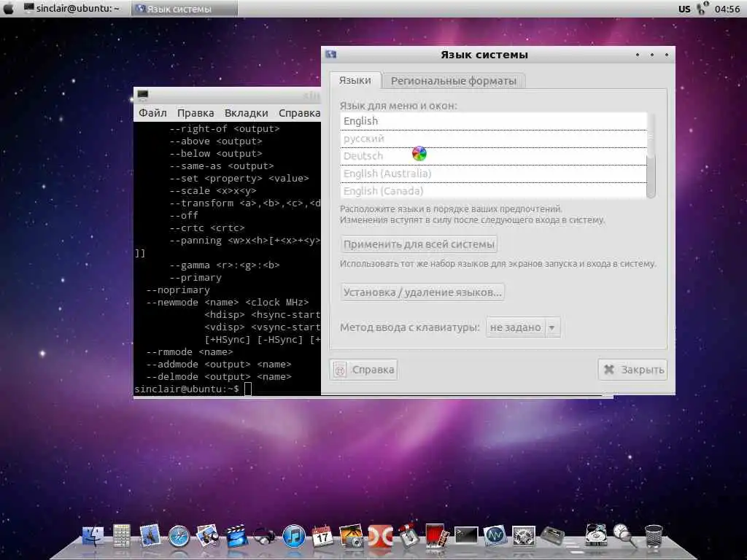Open the orange-red circles dock icon

(380, 537)
